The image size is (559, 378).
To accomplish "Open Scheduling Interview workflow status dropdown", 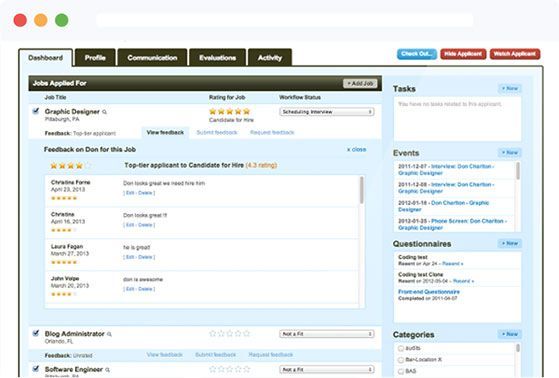I will pos(327,112).
